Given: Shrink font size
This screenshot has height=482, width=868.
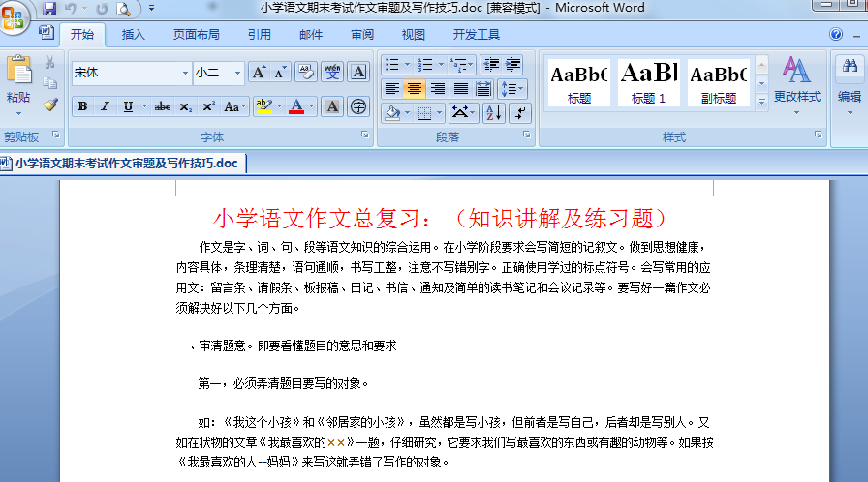Looking at the screenshot, I should 280,73.
